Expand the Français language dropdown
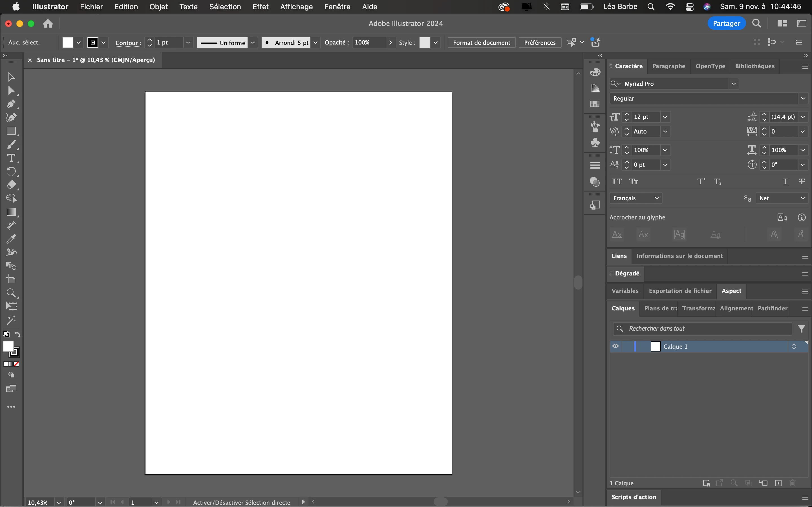This screenshot has width=812, height=507. pos(636,198)
